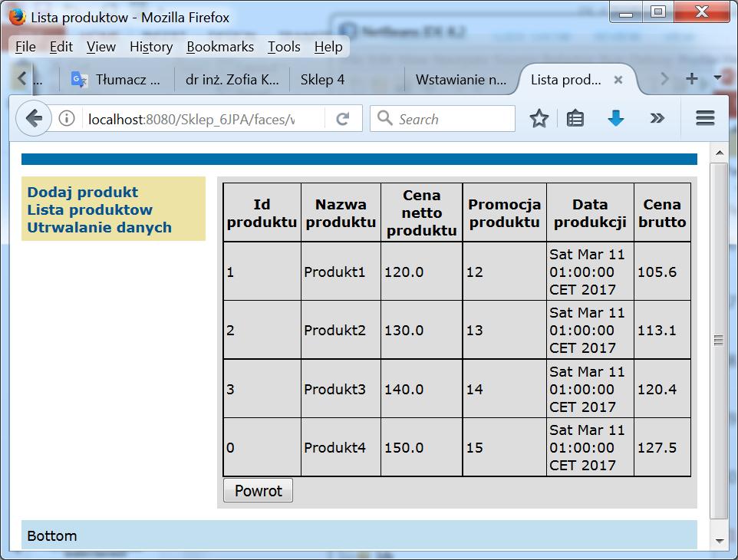Click gross price 113.1 cell
Screen dimensions: 738x560
(662, 330)
